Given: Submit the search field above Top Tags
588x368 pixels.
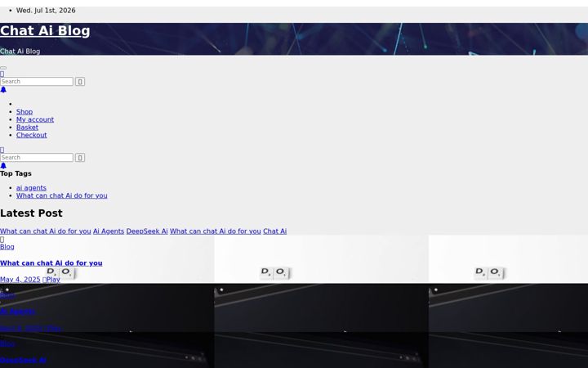Looking at the screenshot, I should (80, 157).
